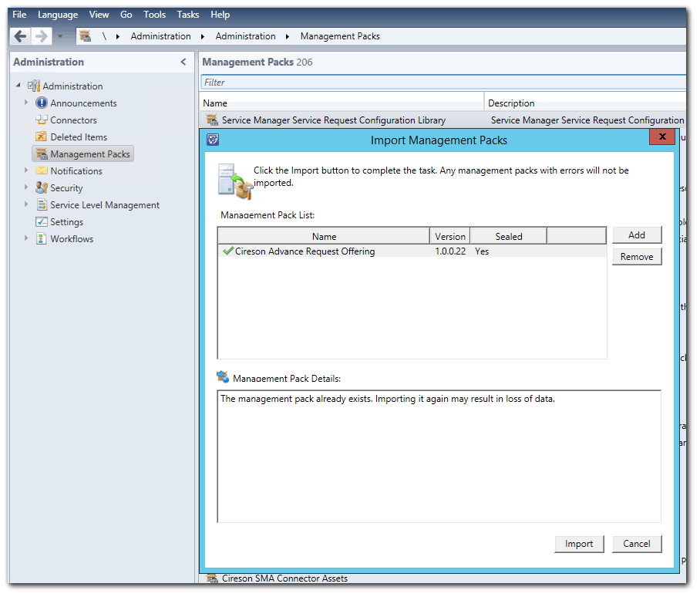Open the Tools menu
This screenshot has width=700, height=597.
pyautogui.click(x=154, y=15)
